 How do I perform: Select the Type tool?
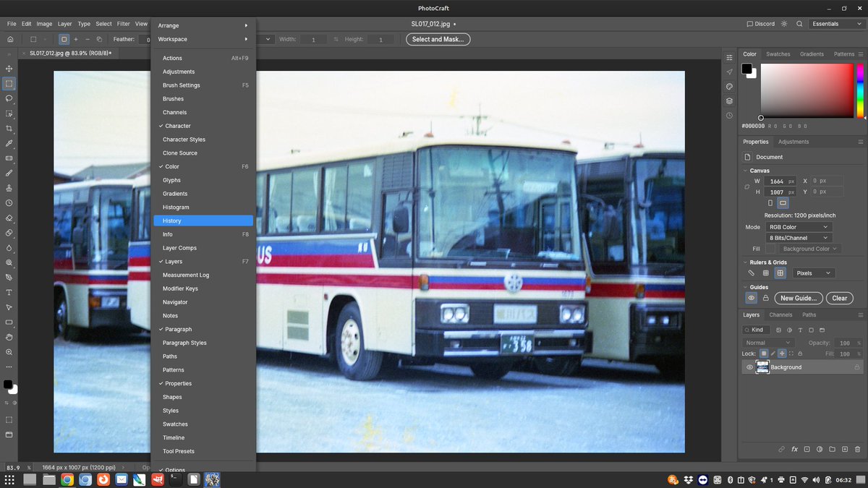[x=9, y=292]
